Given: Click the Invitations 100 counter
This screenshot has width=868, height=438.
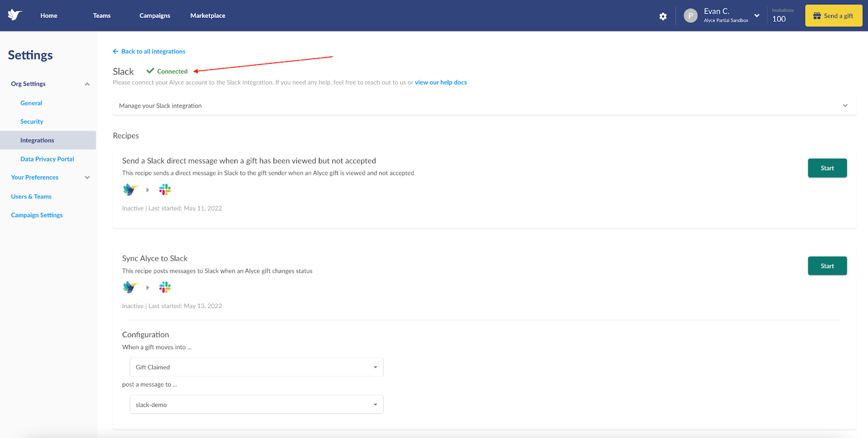Looking at the screenshot, I should [782, 15].
